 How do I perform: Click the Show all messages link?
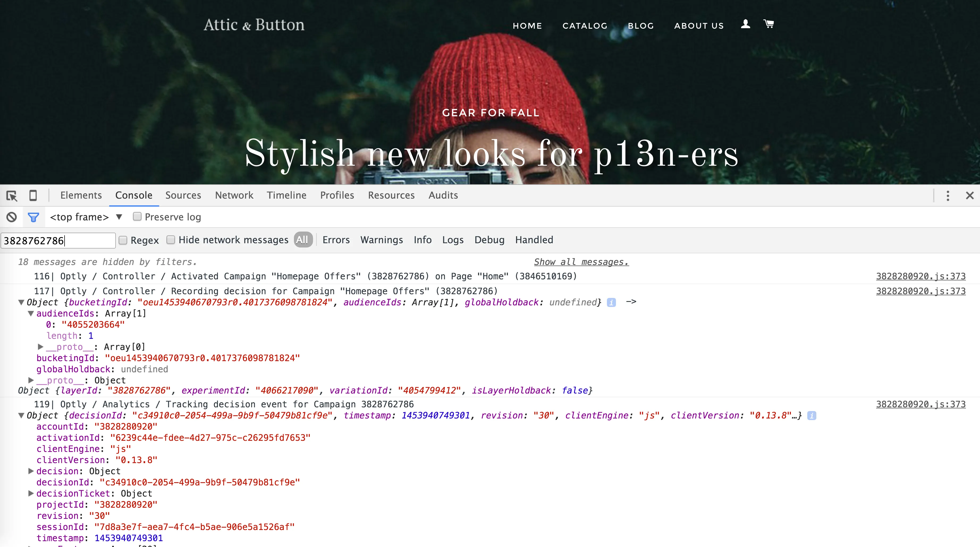click(581, 262)
